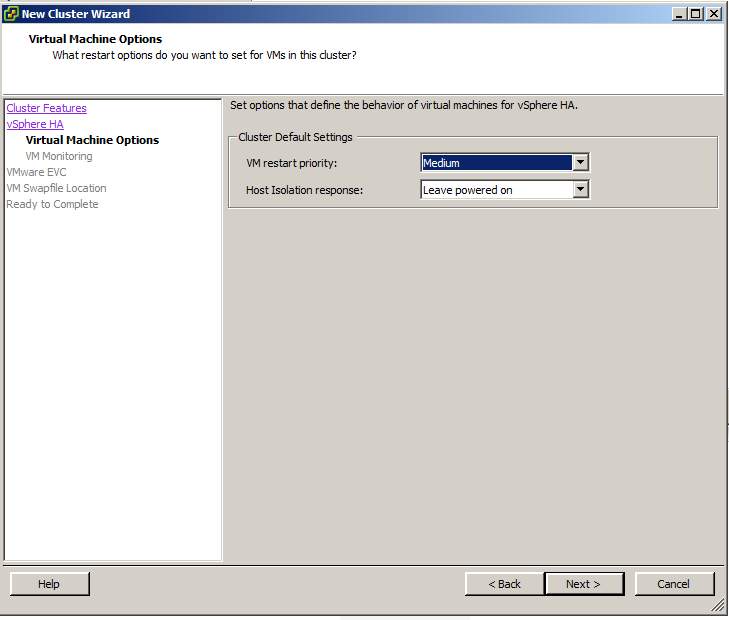Go back with the < Back button
This screenshot has width=729, height=620.
pos(504,584)
